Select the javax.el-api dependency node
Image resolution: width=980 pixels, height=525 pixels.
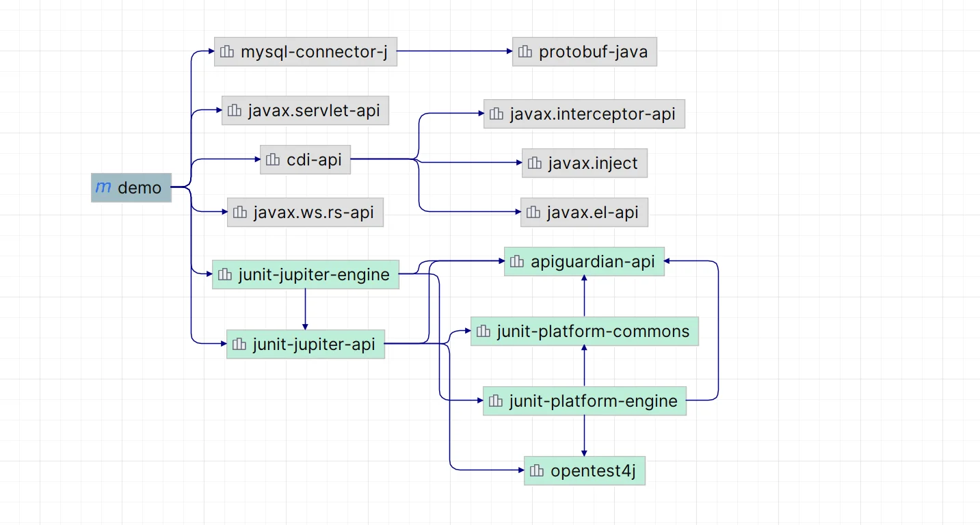pos(584,213)
